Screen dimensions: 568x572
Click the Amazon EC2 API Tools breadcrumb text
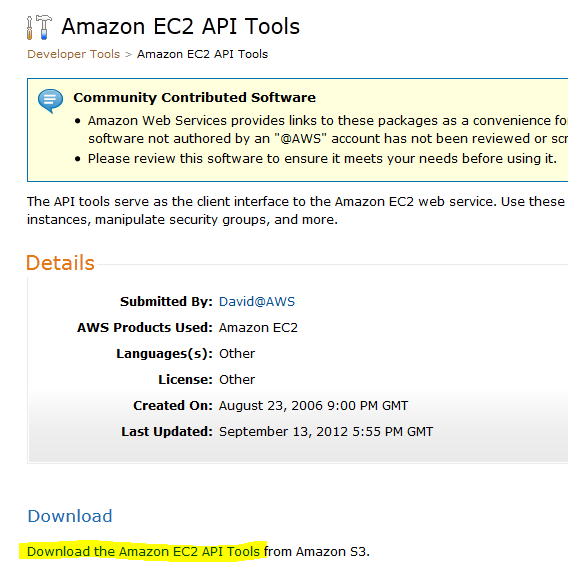tap(202, 54)
